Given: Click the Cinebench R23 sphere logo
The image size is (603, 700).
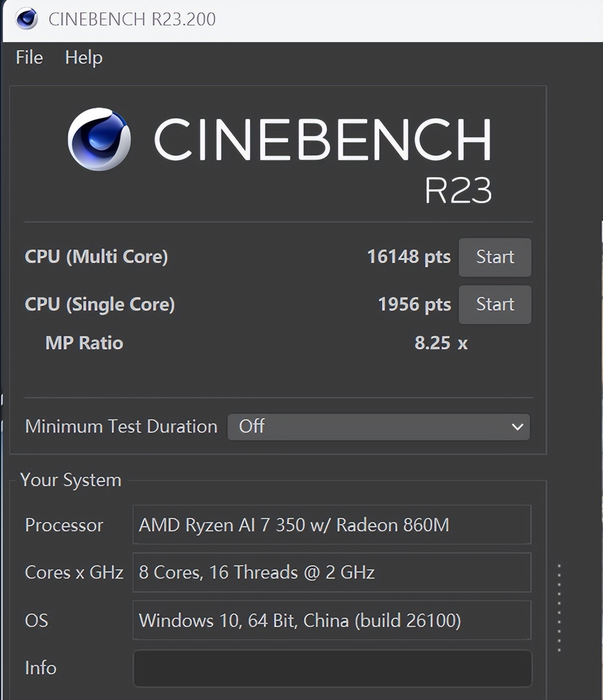Looking at the screenshot, I should click(x=99, y=139).
